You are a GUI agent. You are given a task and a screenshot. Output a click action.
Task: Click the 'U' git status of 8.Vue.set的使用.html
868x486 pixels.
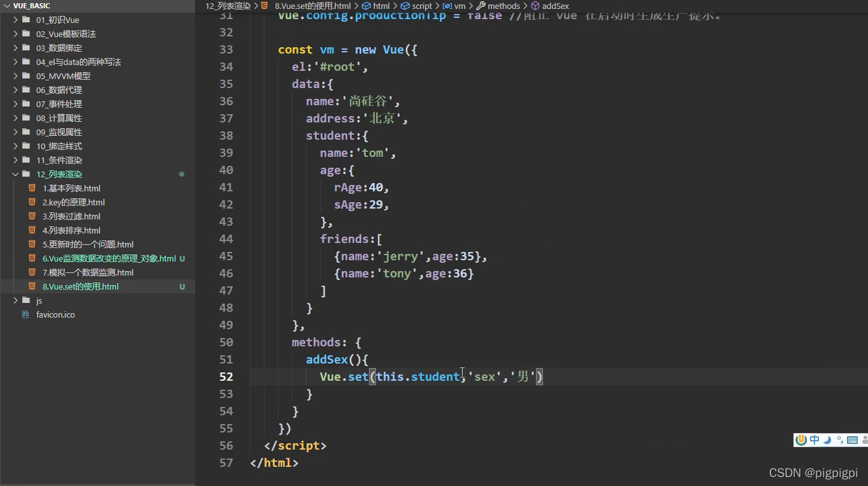pos(182,286)
